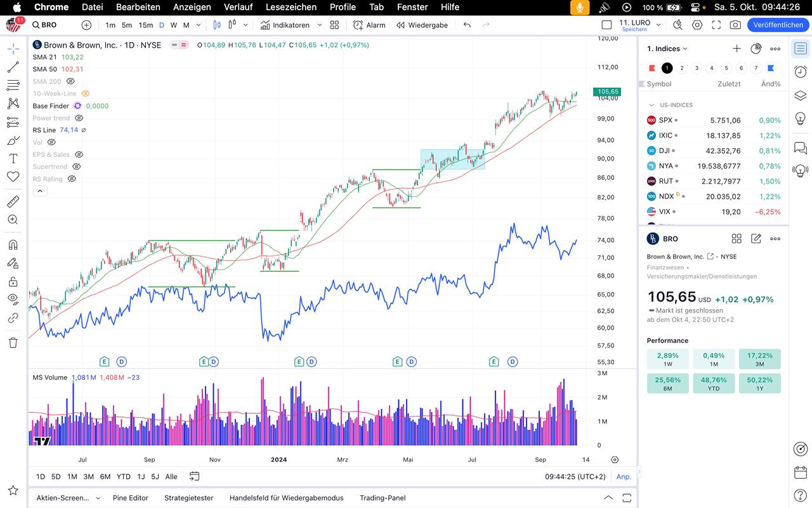Click the Veröffentlichen button

point(778,25)
